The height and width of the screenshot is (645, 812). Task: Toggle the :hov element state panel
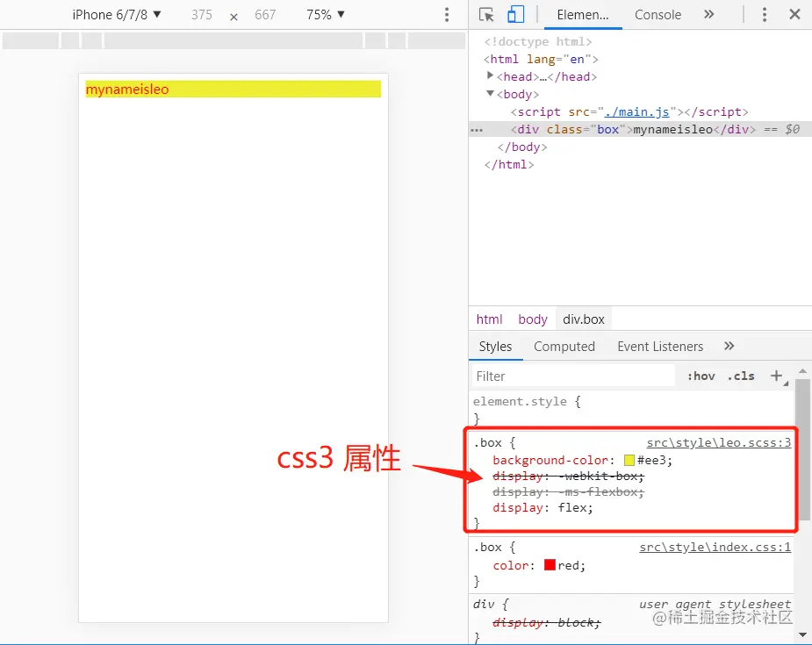click(700, 376)
